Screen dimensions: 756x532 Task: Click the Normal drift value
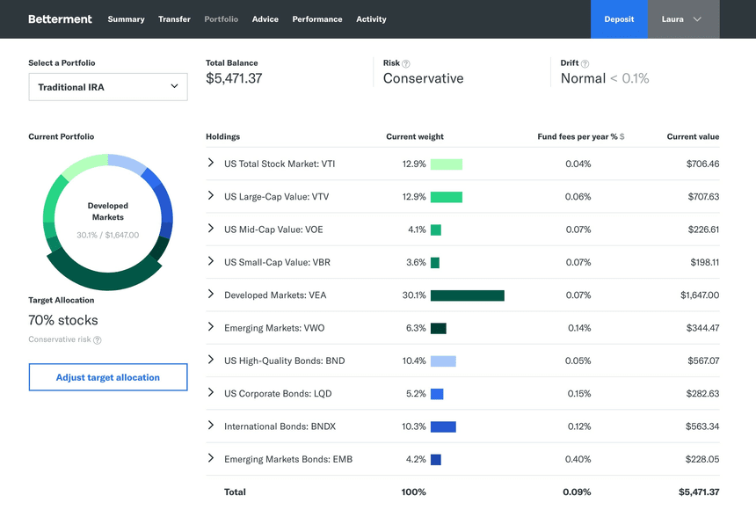(x=583, y=78)
